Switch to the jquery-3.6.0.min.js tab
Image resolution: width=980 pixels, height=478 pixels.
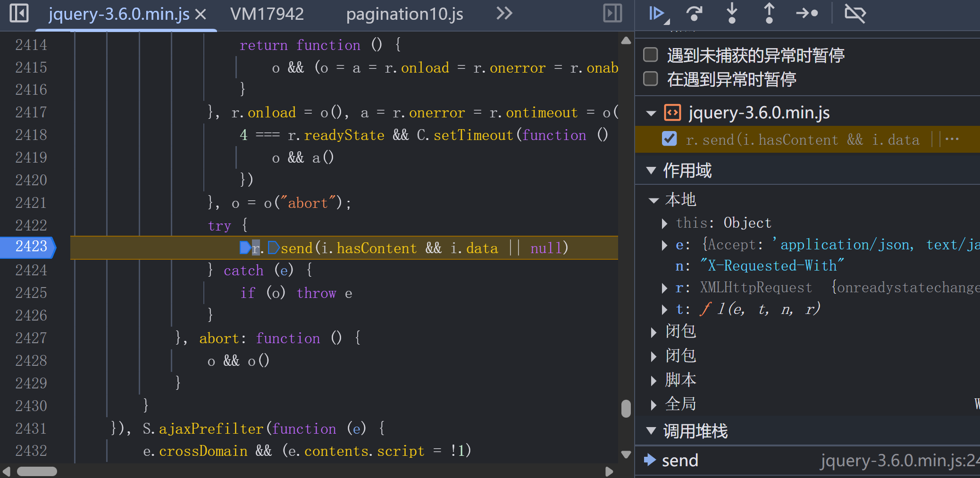(x=119, y=14)
